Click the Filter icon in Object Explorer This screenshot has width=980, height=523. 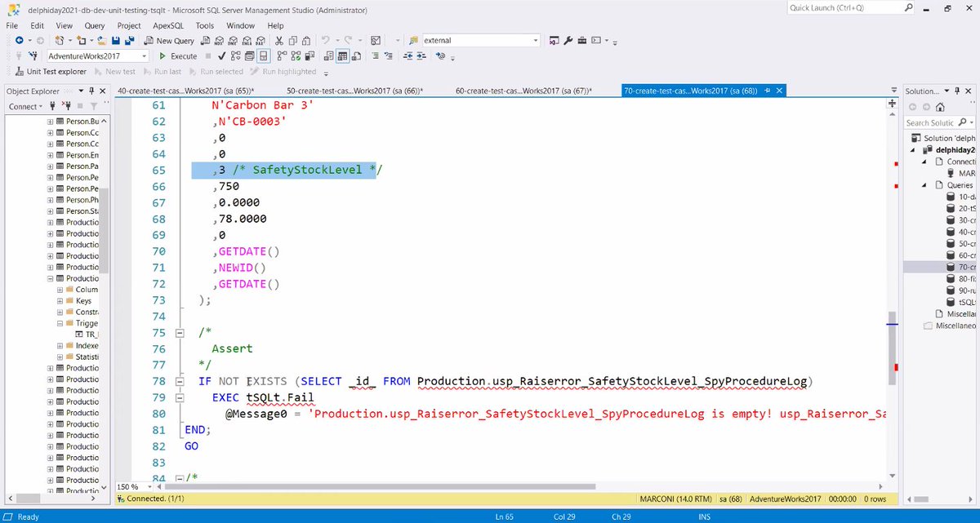pos(94,106)
